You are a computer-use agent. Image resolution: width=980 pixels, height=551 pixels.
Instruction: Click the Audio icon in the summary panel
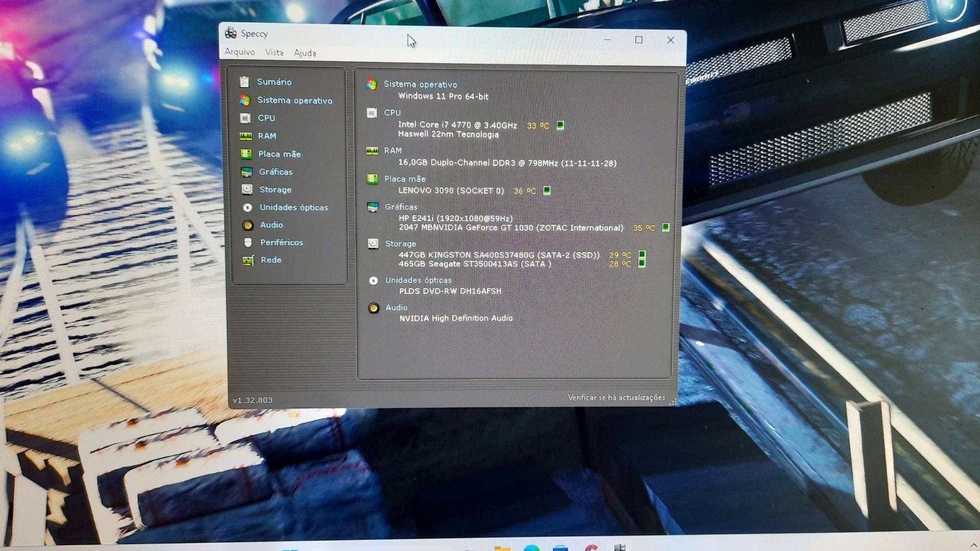pyautogui.click(x=374, y=308)
